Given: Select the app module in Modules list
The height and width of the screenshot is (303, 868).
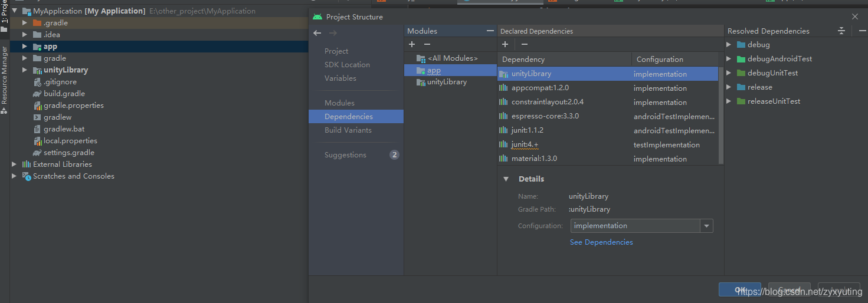Looking at the screenshot, I should tap(450, 70).
